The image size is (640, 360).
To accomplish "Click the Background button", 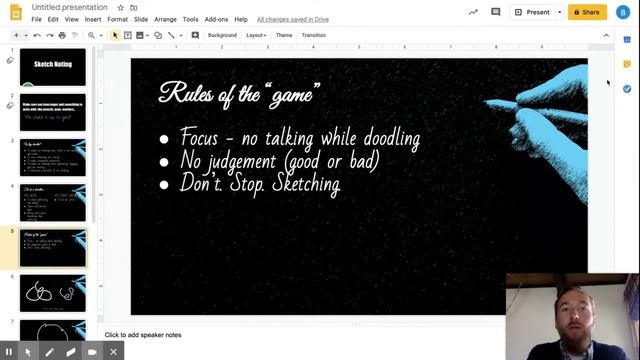I will 222,36.
